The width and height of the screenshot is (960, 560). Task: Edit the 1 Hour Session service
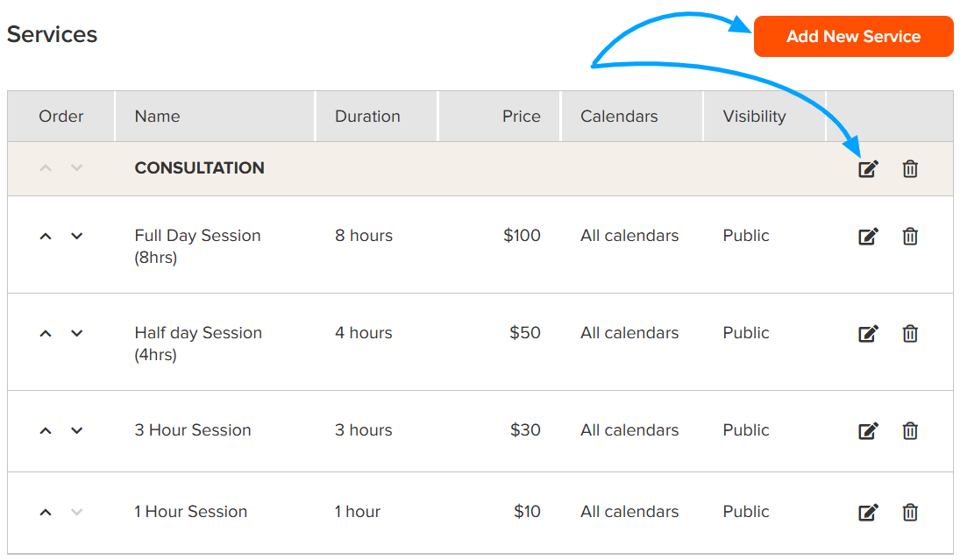(x=868, y=513)
